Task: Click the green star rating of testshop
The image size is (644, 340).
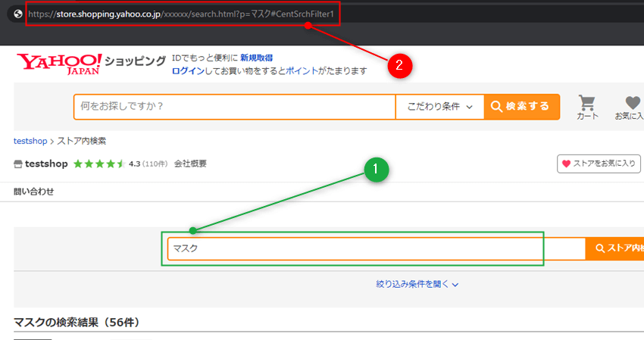Action: coord(99,164)
